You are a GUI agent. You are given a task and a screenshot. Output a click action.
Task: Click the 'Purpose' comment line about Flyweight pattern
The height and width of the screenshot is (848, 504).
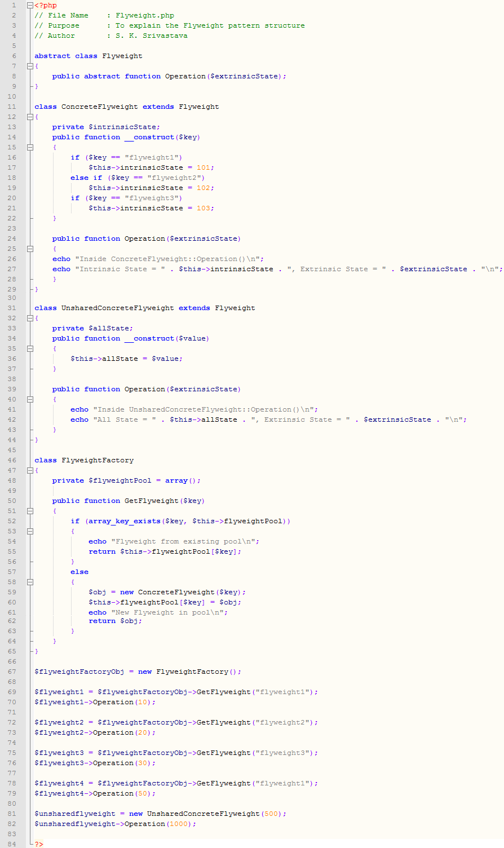pos(170,25)
